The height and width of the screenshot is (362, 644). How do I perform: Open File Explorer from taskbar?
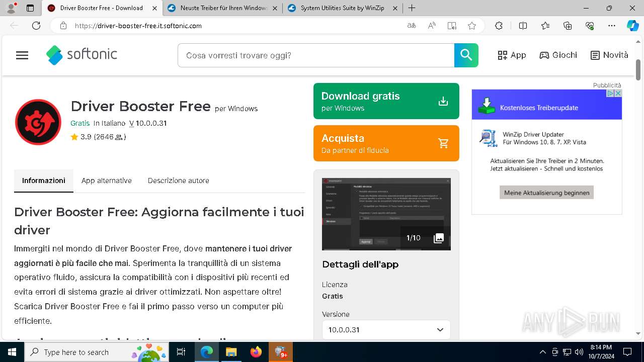(x=231, y=352)
